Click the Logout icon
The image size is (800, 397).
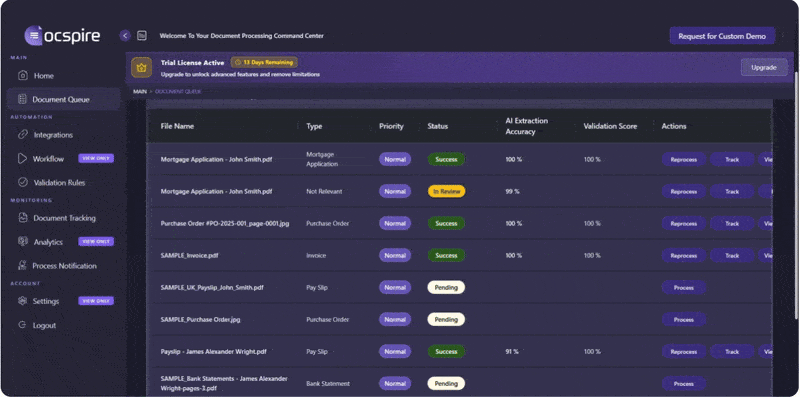tap(22, 325)
